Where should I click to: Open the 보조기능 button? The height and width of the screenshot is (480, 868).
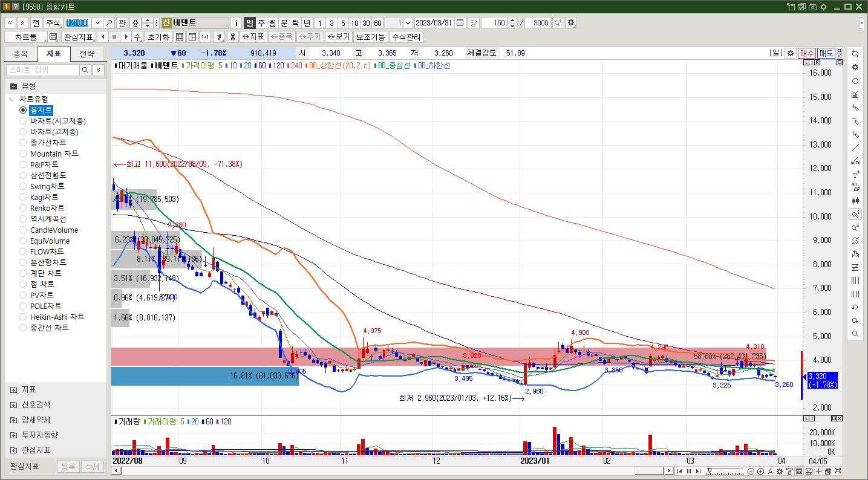370,37
